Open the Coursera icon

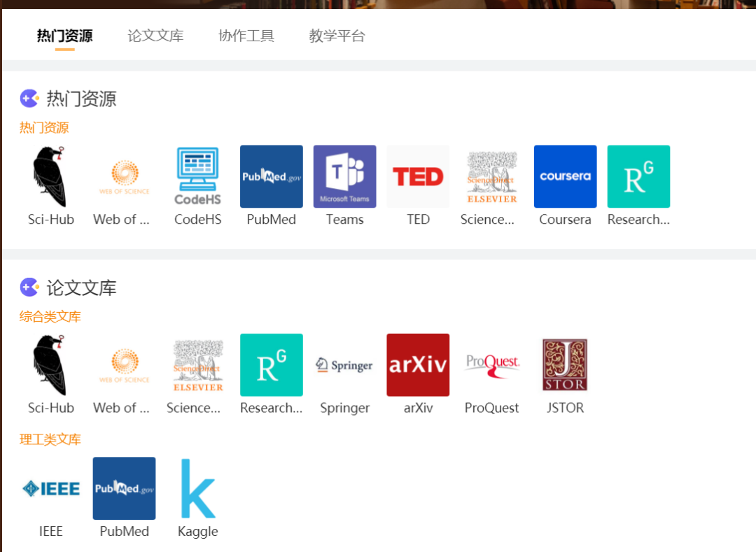(x=565, y=177)
